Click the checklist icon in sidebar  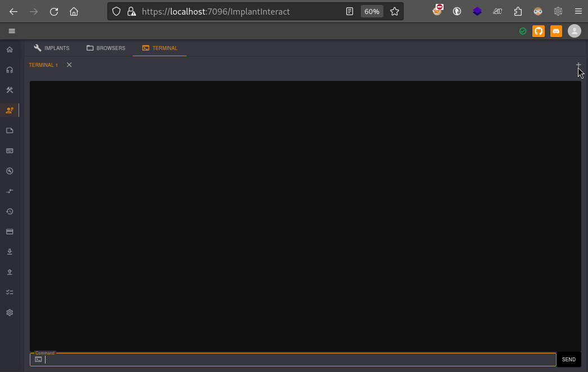tap(10, 292)
